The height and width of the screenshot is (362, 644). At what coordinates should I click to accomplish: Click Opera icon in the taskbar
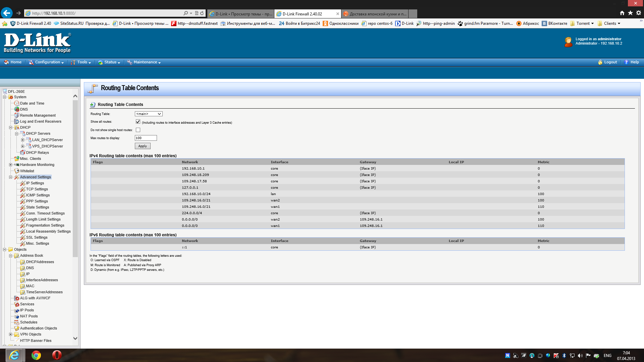point(57,355)
